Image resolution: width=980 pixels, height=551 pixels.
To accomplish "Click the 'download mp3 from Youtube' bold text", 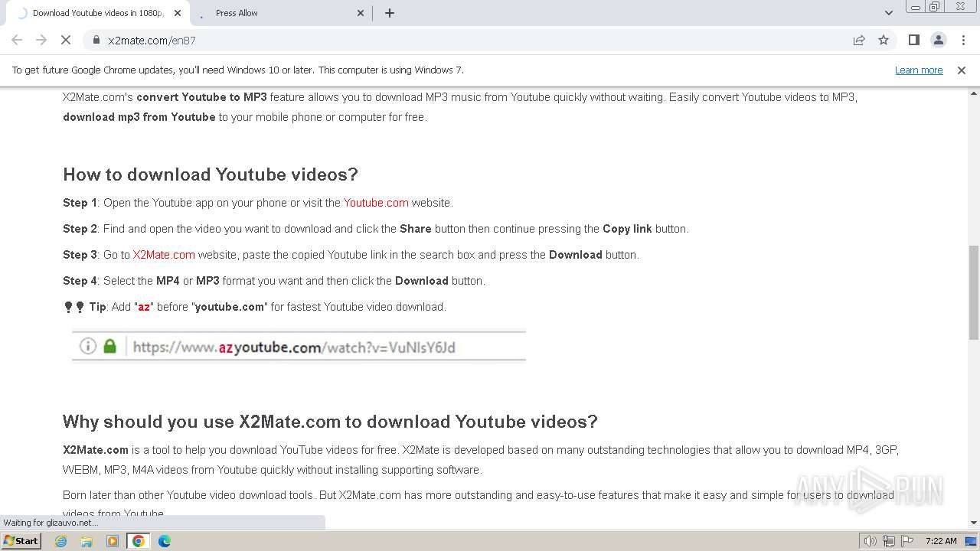I will 139,117.
